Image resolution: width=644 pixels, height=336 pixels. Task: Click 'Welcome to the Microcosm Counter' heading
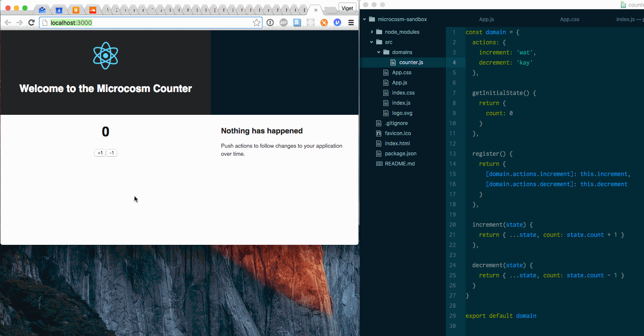point(105,89)
